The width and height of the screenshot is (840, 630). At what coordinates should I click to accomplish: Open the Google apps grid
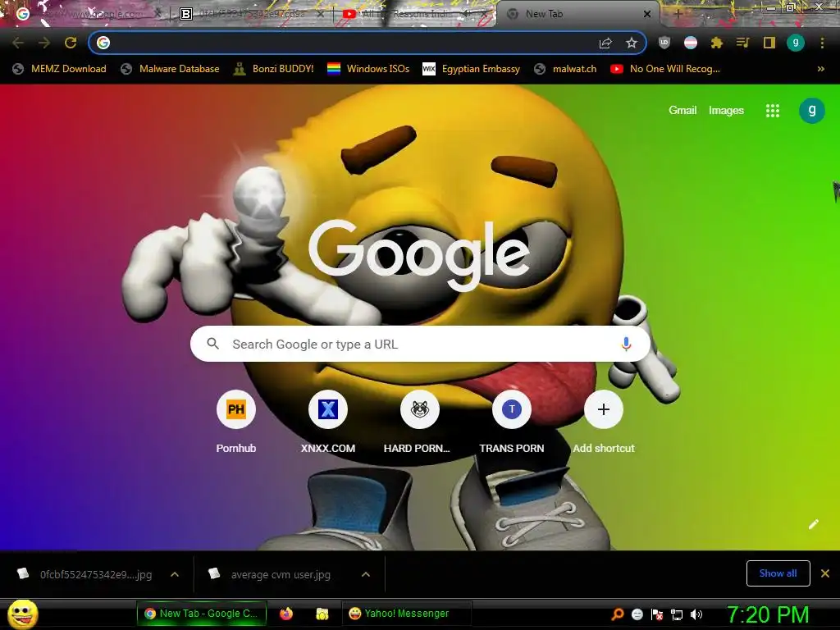coord(773,111)
